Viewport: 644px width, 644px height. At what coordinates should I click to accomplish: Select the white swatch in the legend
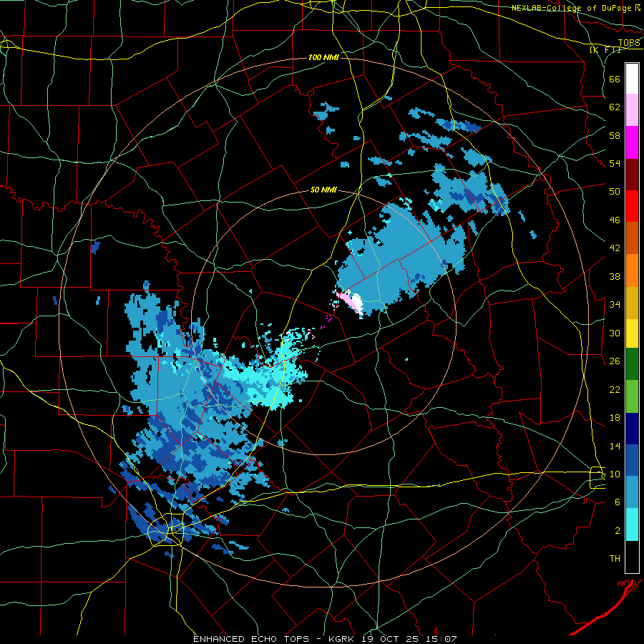tap(632, 79)
